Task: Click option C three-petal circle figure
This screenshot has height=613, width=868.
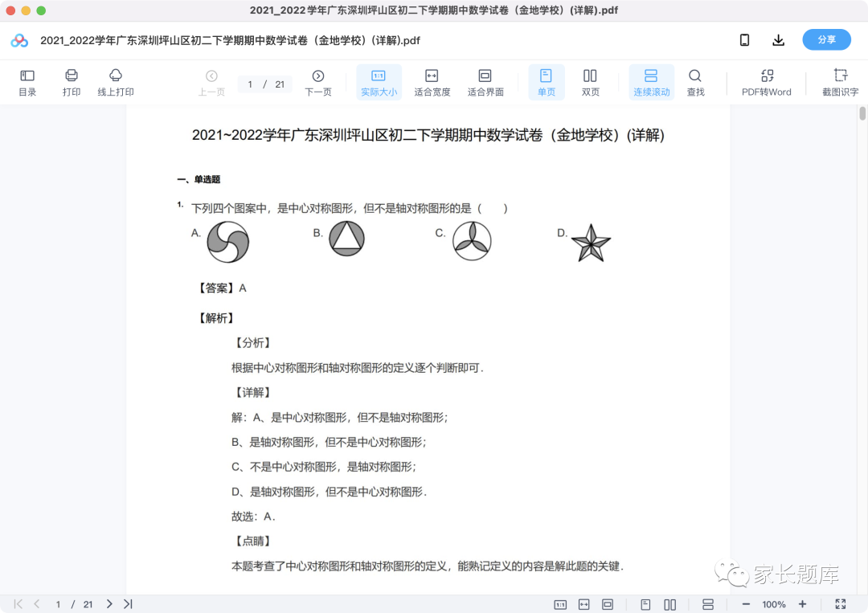Action: pyautogui.click(x=472, y=241)
